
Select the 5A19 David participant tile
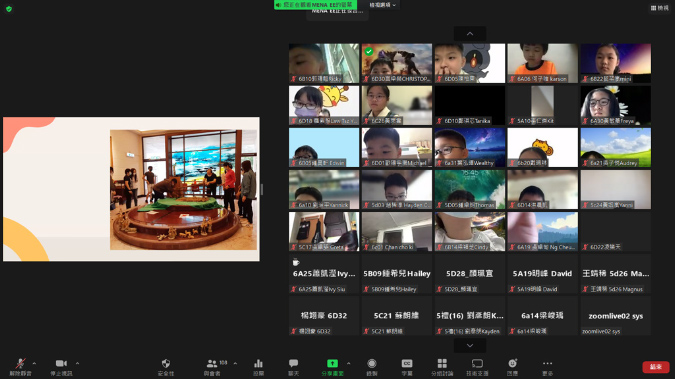tap(542, 274)
